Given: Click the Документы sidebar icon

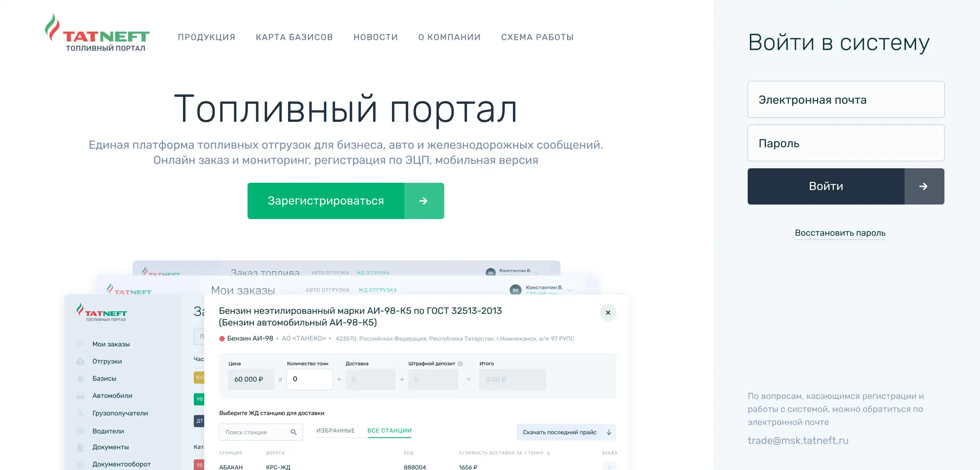Looking at the screenshot, I should tap(80, 447).
